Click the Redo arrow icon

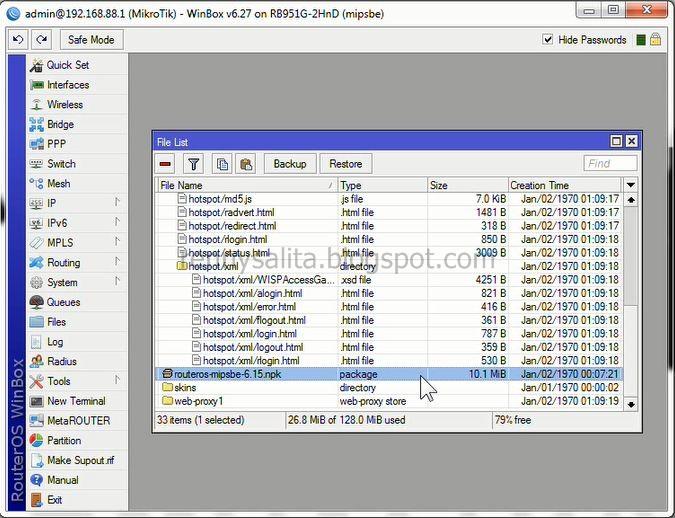pos(41,40)
